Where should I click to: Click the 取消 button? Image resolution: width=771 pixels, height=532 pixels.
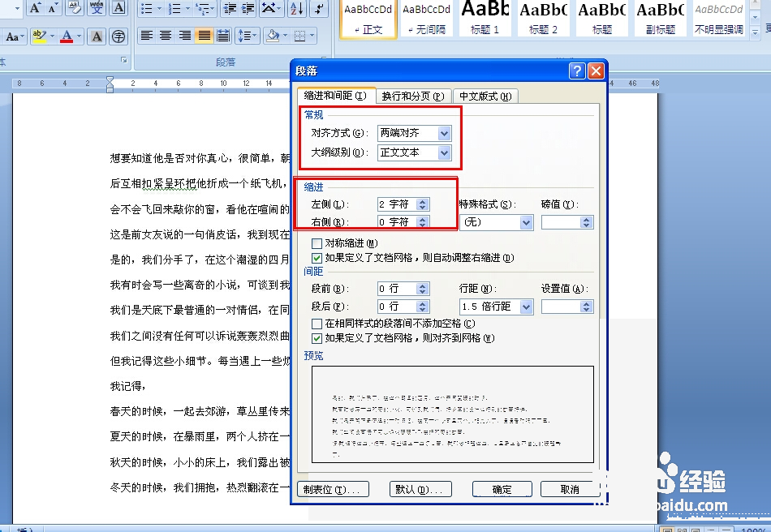tap(570, 489)
